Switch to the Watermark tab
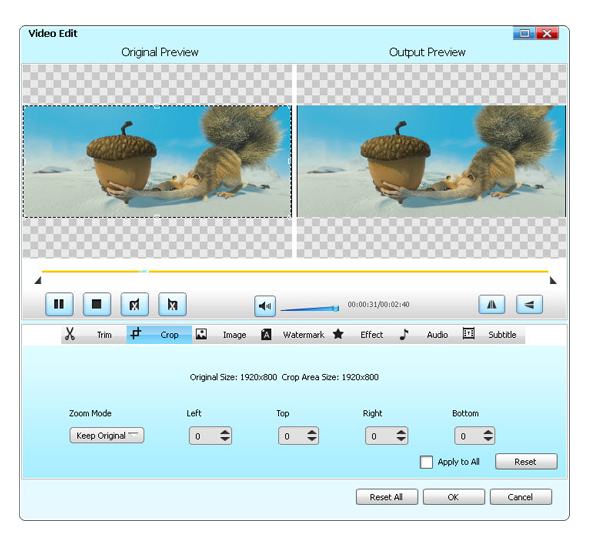Viewport: 602px width, 542px height. pos(295,335)
